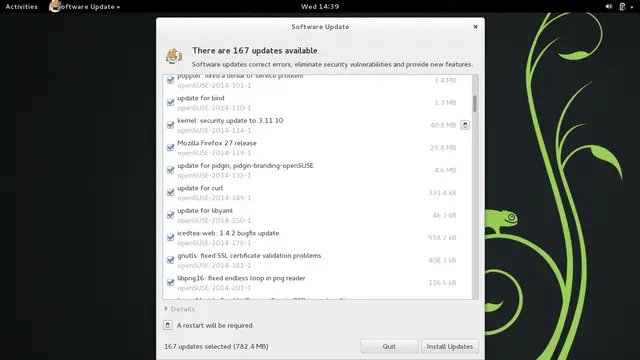640x360 pixels.
Task: Open the system menu arrow at top right
Action: tap(632, 7)
